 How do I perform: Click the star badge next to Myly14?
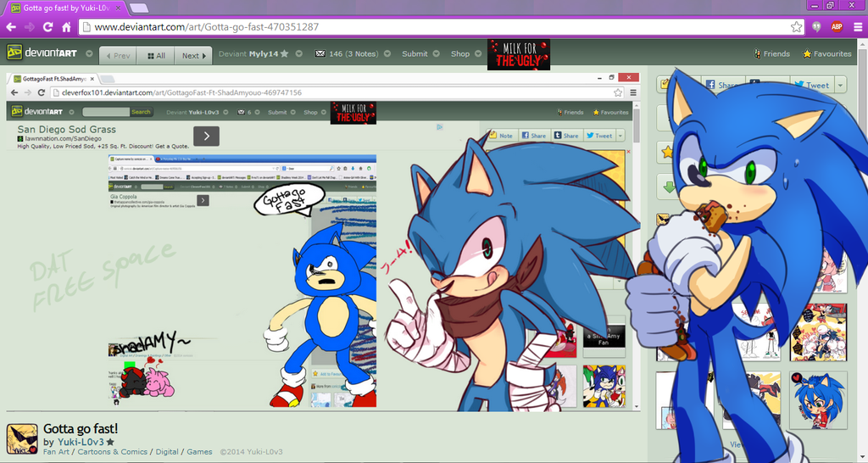pos(285,53)
